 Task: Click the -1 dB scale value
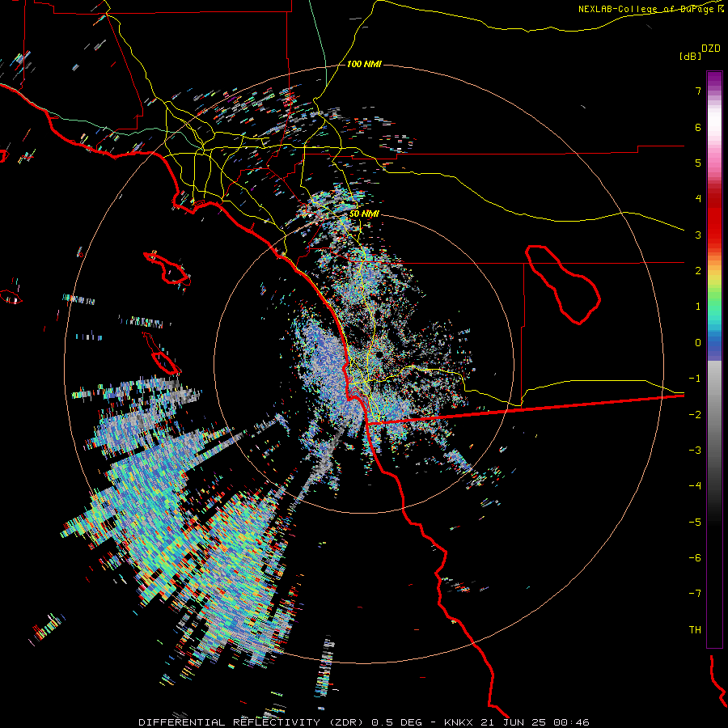(x=695, y=379)
